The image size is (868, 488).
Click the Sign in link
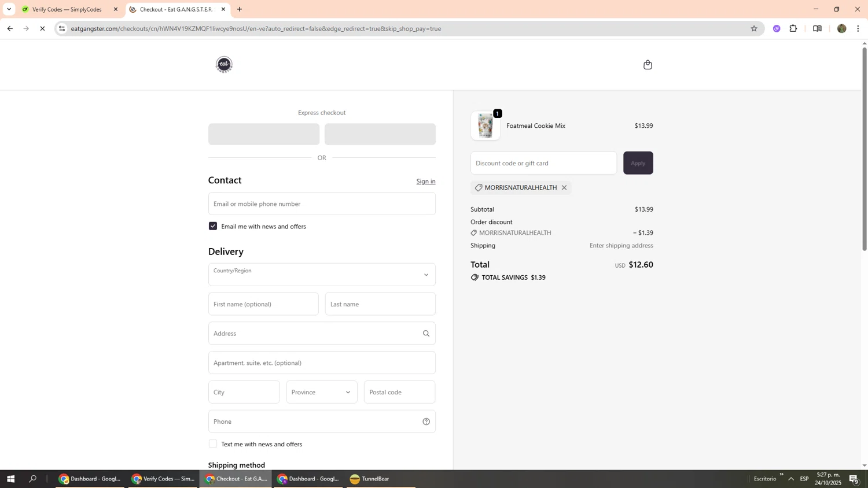(x=426, y=182)
